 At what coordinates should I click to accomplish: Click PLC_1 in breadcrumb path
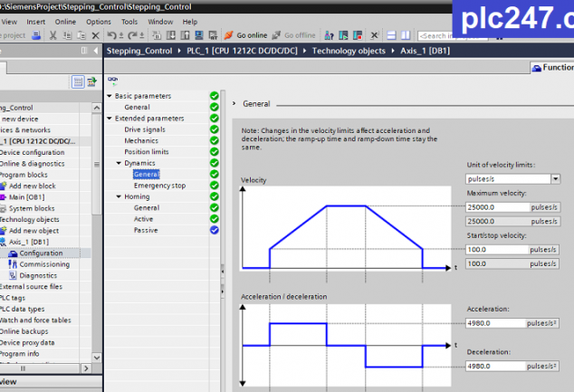[x=242, y=51]
